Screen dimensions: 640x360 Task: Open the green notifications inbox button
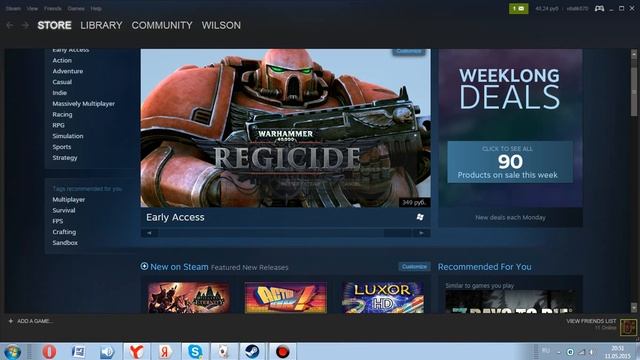point(518,8)
